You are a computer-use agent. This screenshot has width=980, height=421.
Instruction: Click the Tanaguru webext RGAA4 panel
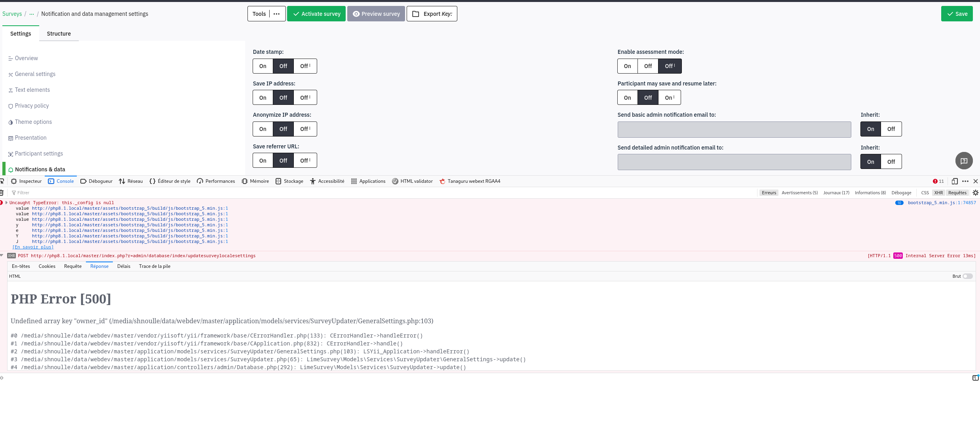pyautogui.click(x=470, y=181)
